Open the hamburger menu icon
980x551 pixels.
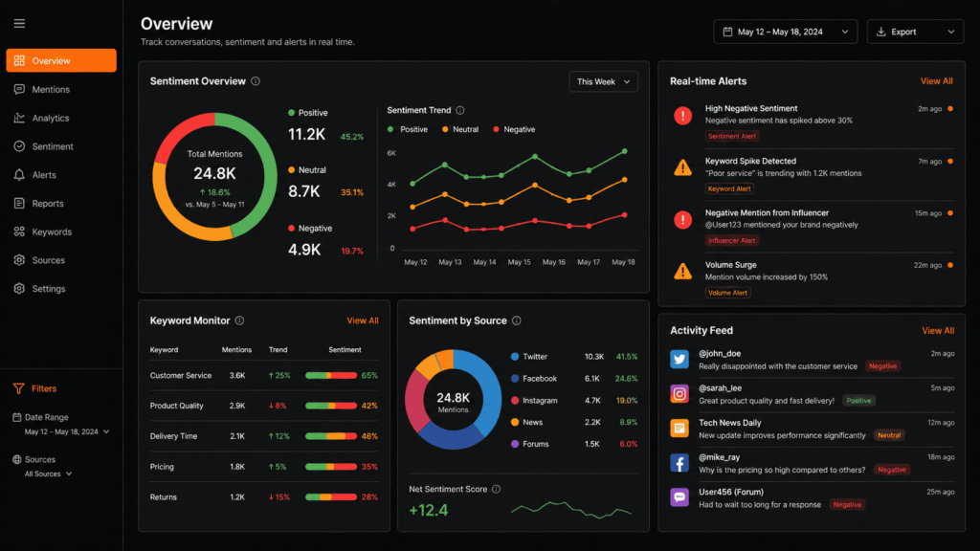[19, 23]
